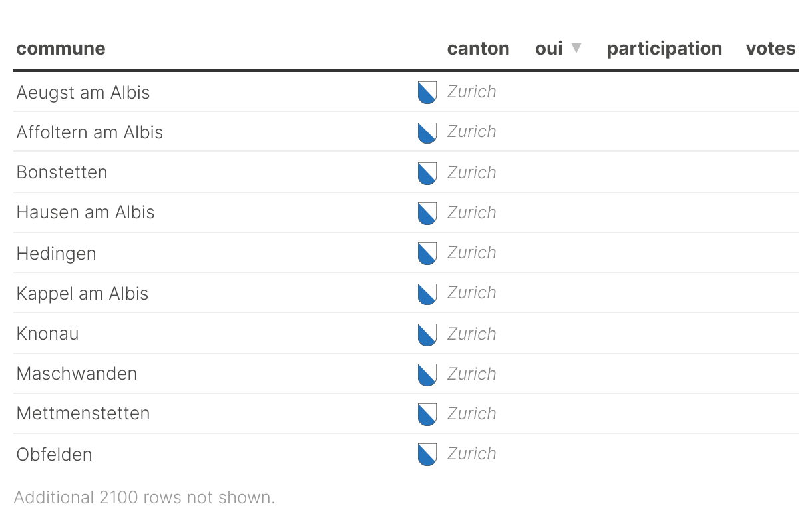This screenshot has height=522, width=812.
Task: Click the Zurich flag icon next to Knonau
Action: coord(427,334)
